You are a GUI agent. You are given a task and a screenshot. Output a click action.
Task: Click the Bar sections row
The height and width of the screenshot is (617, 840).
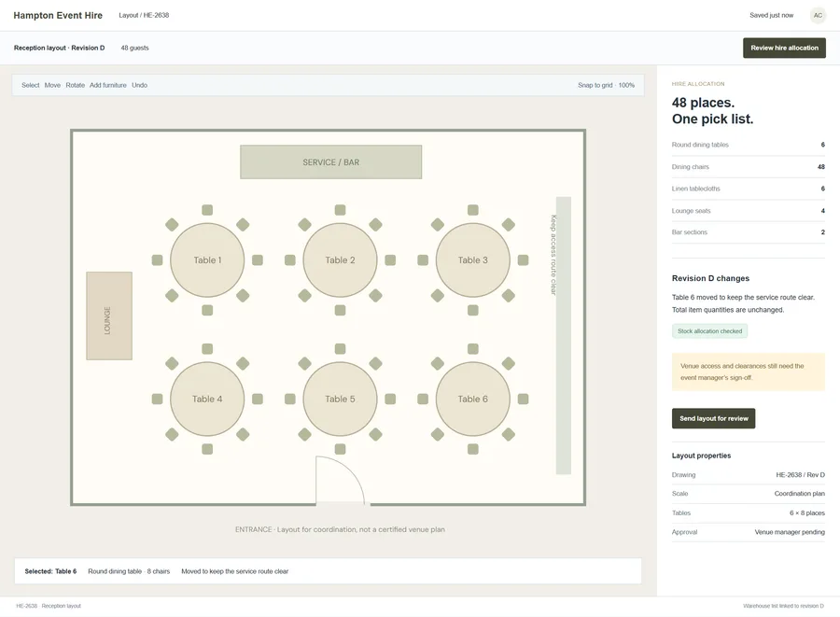(749, 231)
